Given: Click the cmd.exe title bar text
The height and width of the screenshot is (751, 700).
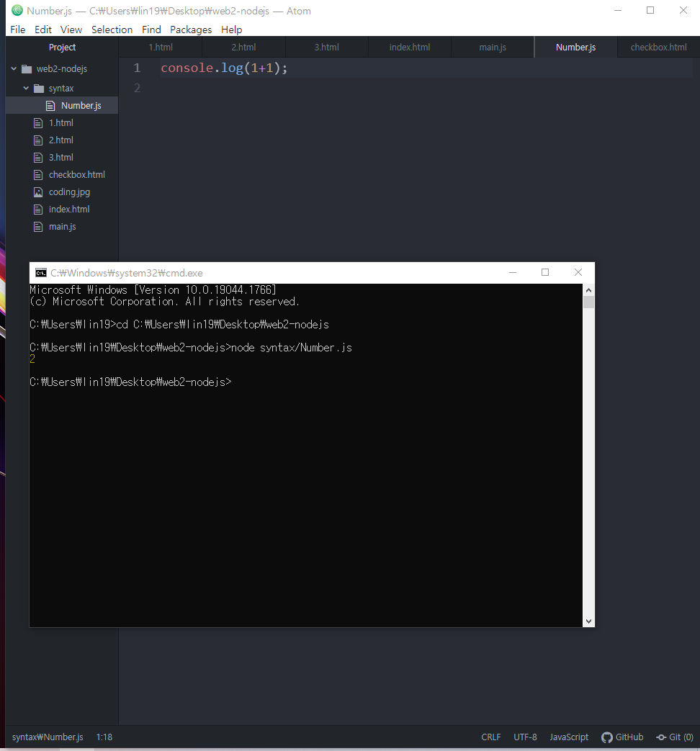Looking at the screenshot, I should 127,273.
